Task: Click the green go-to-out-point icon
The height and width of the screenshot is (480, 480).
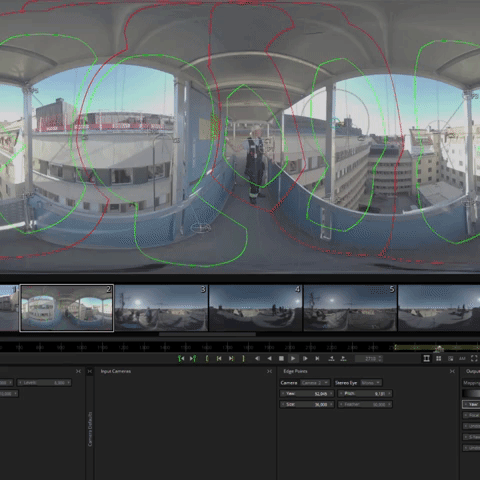Action: (x=193, y=359)
